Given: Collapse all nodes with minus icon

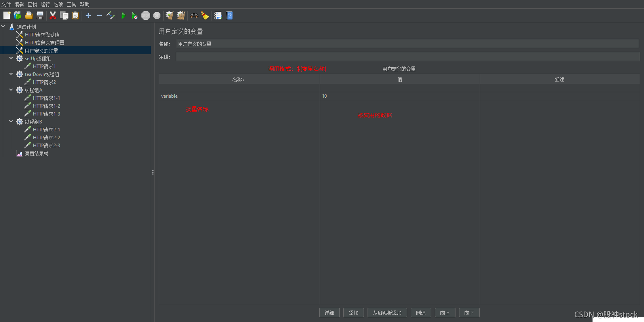Looking at the screenshot, I should [99, 15].
